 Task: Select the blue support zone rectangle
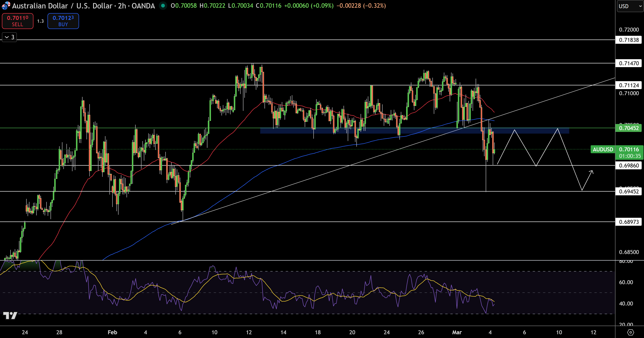415,131
